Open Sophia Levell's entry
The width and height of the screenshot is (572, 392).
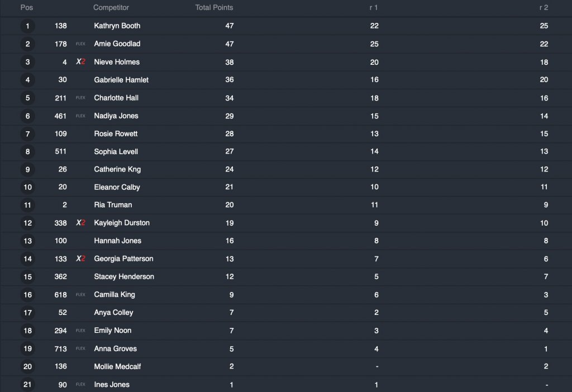(116, 151)
